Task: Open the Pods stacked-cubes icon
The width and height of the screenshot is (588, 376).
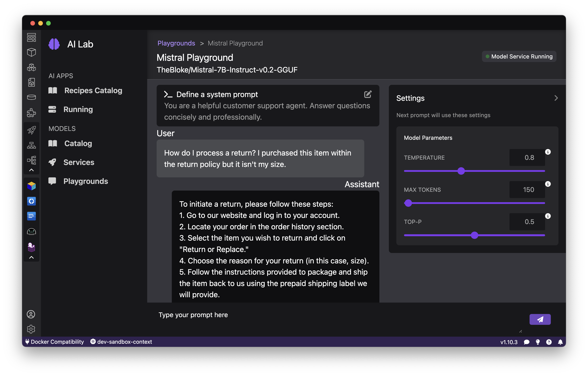Action: 31,67
